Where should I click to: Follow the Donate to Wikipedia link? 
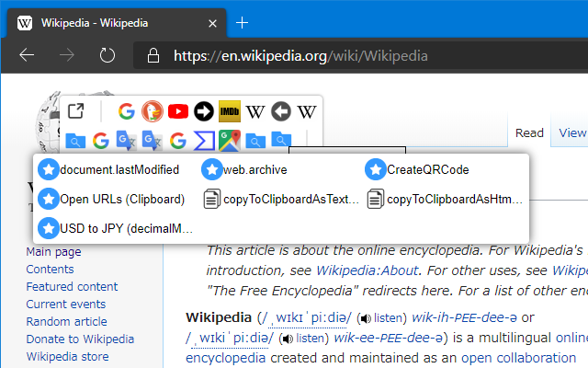click(80, 339)
